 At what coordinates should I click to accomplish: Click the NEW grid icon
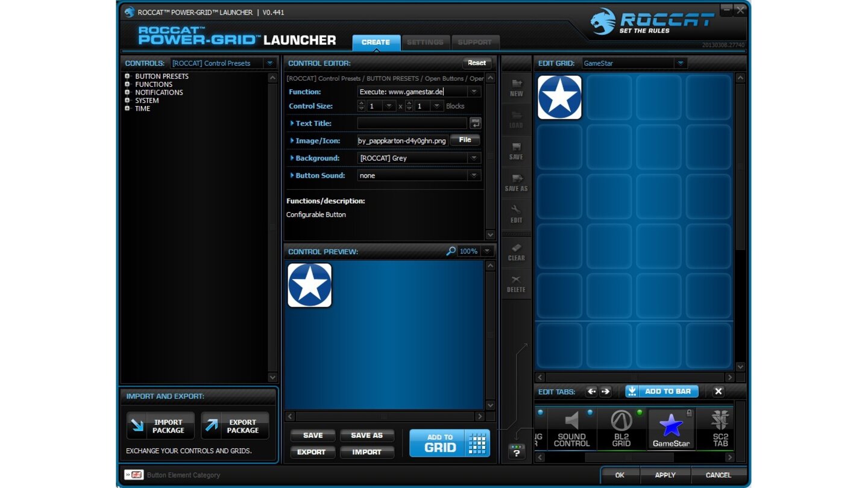click(x=517, y=88)
